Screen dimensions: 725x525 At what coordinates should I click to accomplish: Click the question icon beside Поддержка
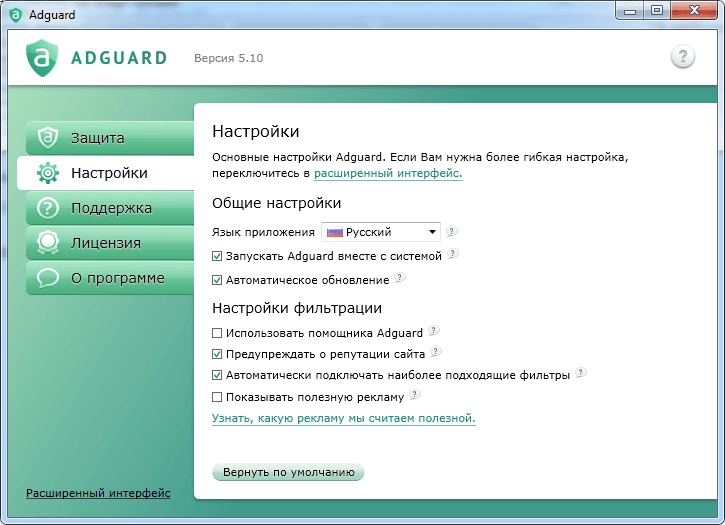tap(48, 208)
